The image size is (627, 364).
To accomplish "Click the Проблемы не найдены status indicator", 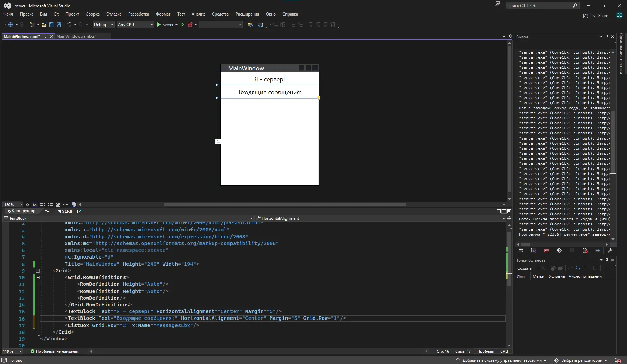I will click(54, 351).
